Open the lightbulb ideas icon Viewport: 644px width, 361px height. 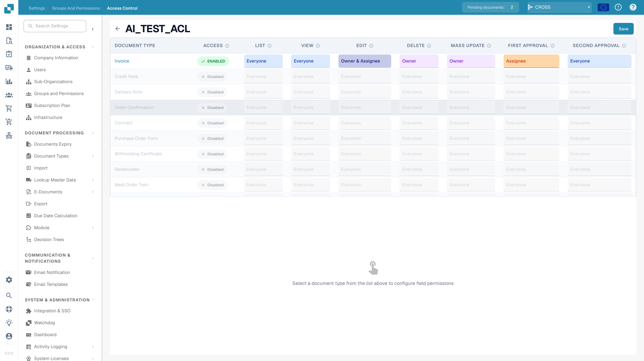click(9, 322)
